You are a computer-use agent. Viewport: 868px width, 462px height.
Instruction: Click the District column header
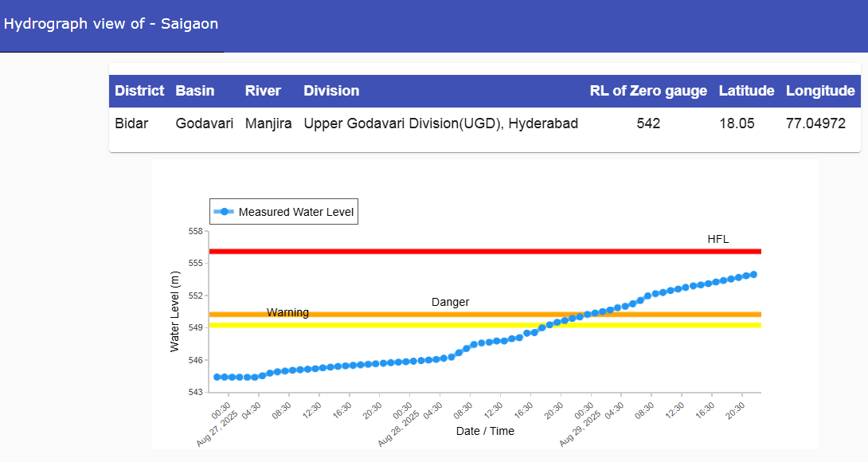pyautogui.click(x=139, y=91)
